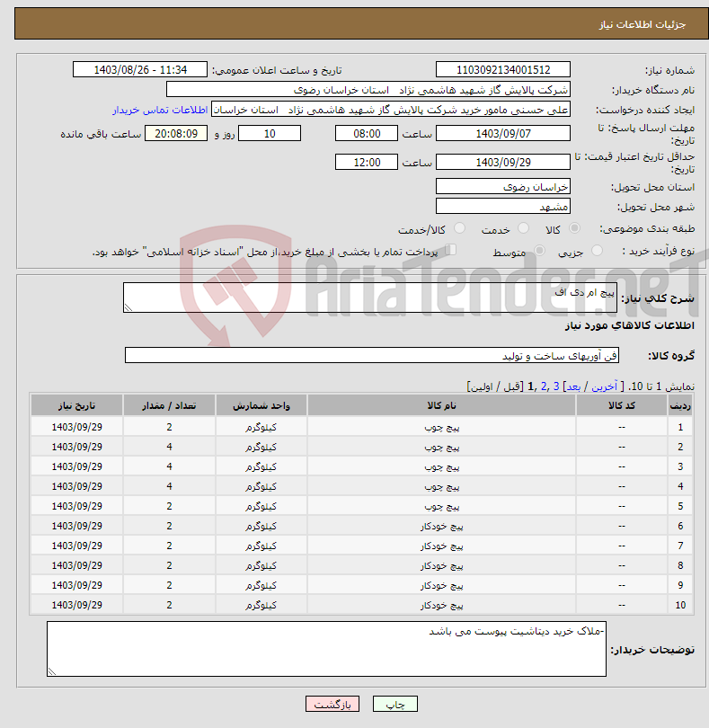Screen dimensions: 709x728
Task: Click the قبل / اولین pagination text
Action: click(x=495, y=386)
